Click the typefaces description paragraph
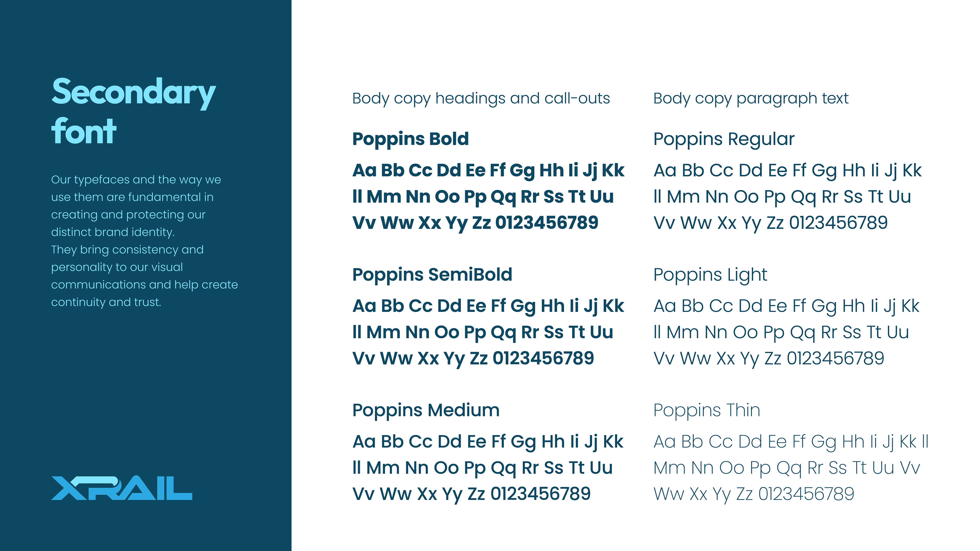Screen dimensions: 980x551 pyautogui.click(x=144, y=241)
